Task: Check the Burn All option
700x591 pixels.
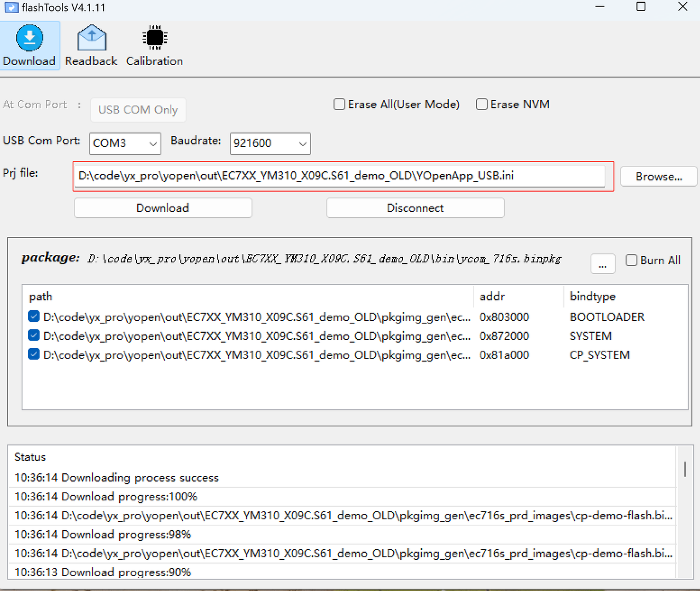Action: tap(632, 260)
